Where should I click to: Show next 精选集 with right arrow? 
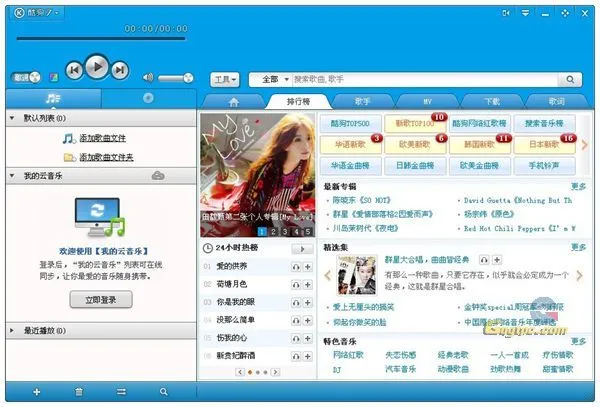pyautogui.click(x=579, y=275)
